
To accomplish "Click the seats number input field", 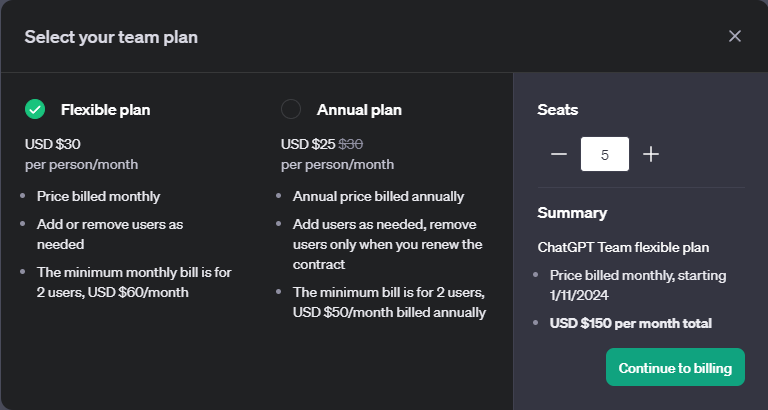I will [605, 154].
